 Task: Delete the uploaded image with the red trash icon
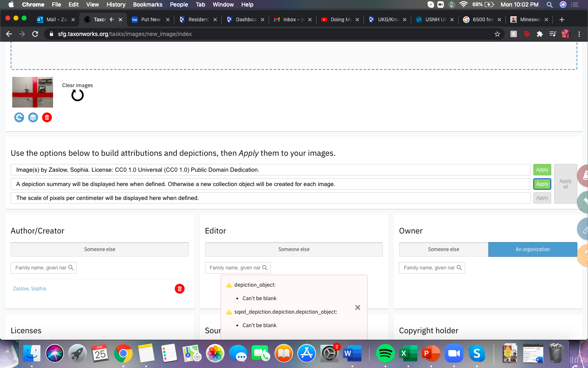47,118
